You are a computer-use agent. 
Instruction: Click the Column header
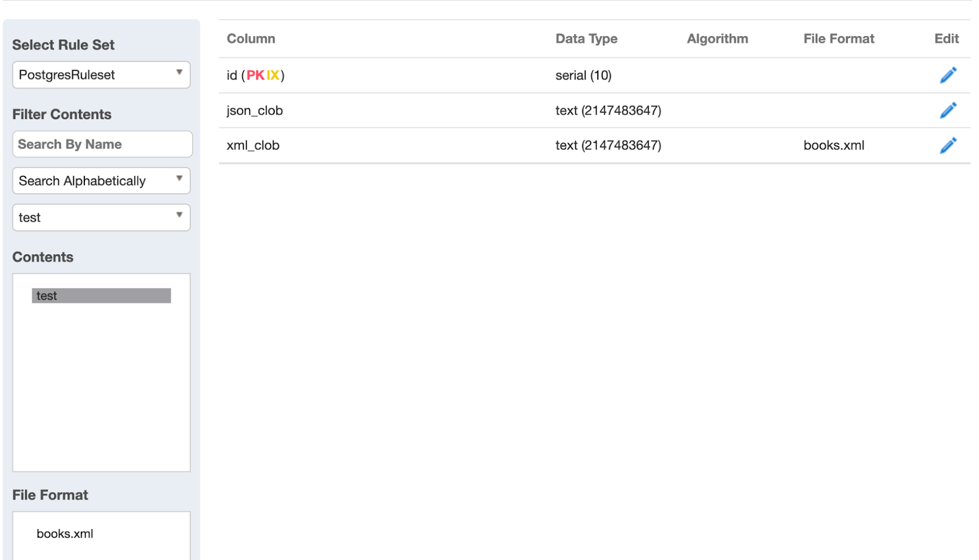[x=251, y=39]
